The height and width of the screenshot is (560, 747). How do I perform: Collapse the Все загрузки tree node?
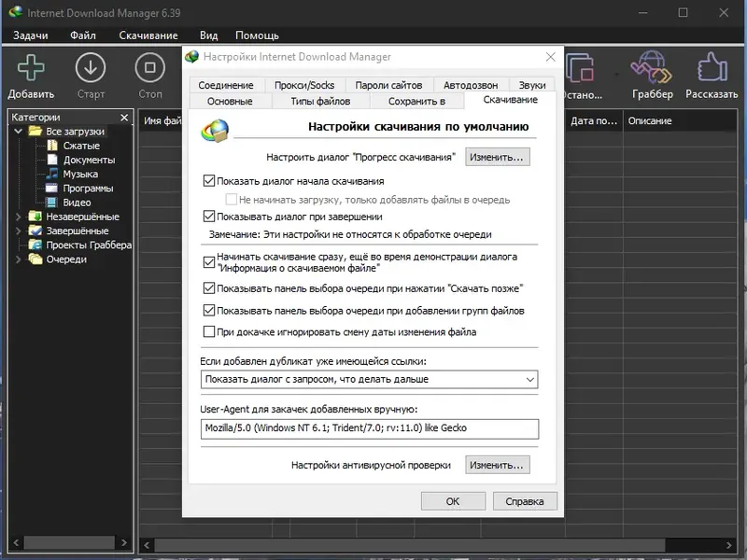click(x=18, y=131)
